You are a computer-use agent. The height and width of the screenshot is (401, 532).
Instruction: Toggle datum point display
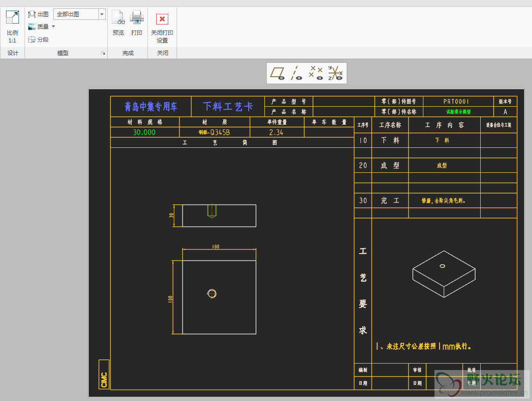(316, 73)
